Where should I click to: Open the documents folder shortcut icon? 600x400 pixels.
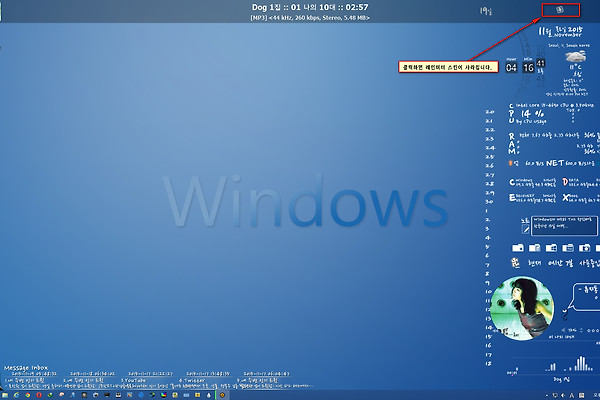(x=535, y=248)
